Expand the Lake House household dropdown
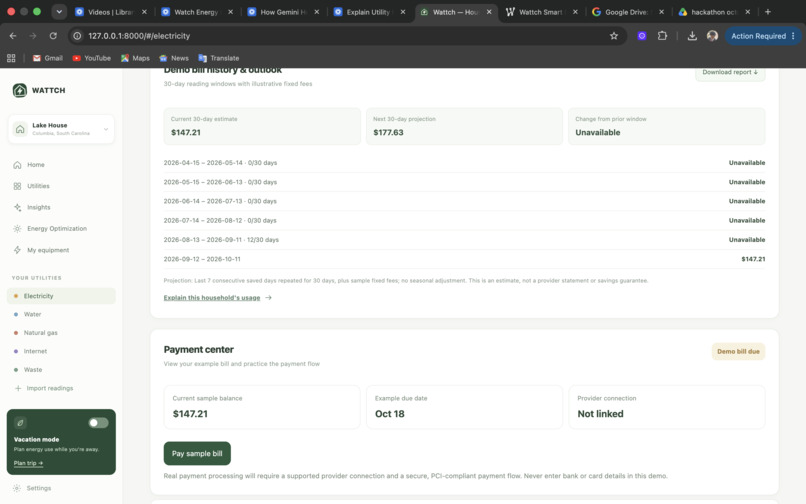This screenshot has height=504, width=806. [x=61, y=129]
